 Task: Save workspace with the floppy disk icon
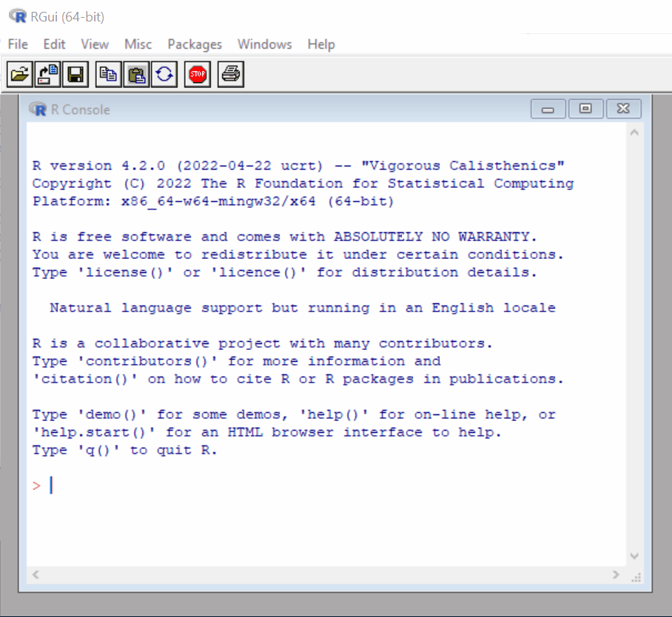click(75, 75)
